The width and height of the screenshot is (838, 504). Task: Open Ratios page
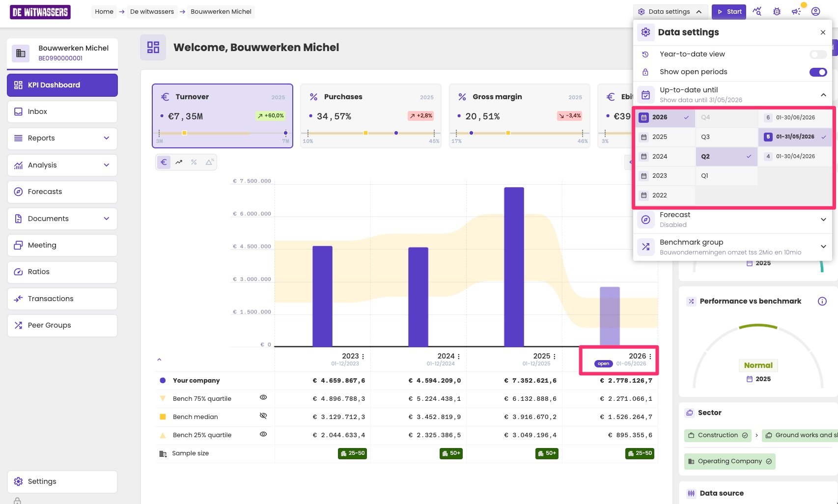(62, 272)
